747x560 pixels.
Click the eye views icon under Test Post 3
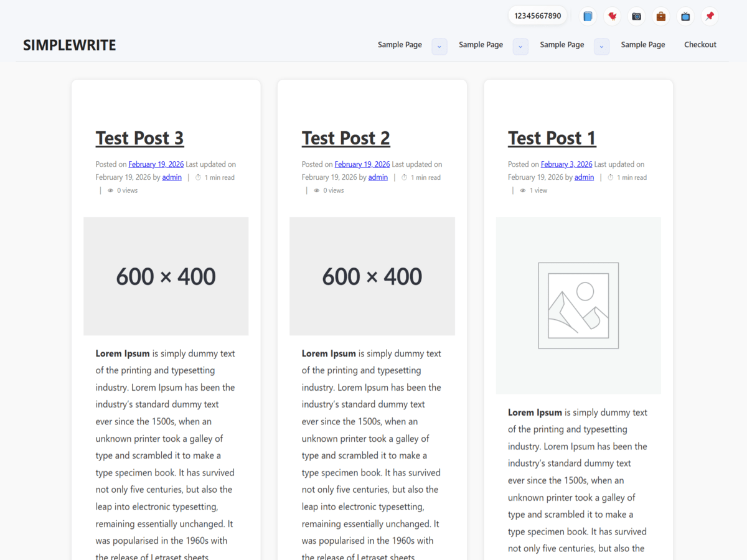click(x=111, y=190)
